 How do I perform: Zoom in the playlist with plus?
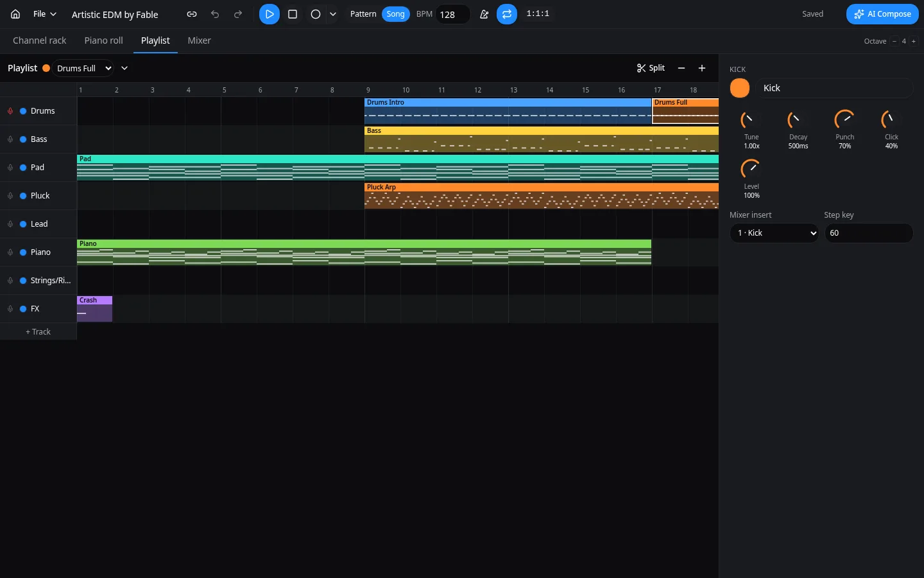click(702, 68)
